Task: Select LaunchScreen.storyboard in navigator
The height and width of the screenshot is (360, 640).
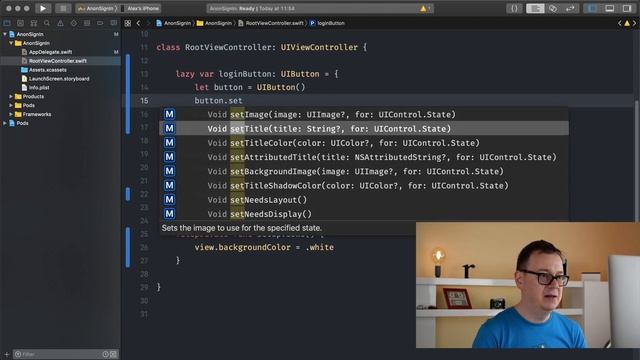Action: coord(60,79)
